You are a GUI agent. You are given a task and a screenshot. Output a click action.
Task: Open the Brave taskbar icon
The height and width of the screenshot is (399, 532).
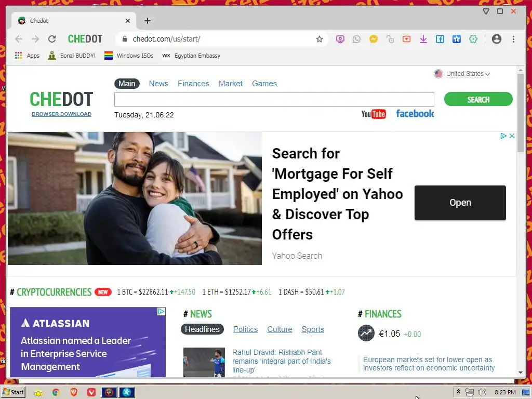pyautogui.click(x=74, y=392)
